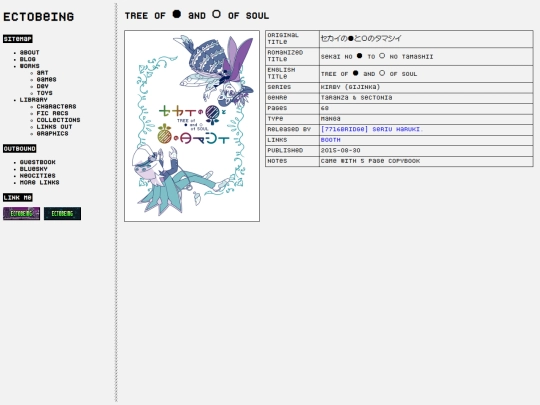Select the English title cell text
Image resolution: width=540 pixels, height=405 pixels.
(369, 74)
